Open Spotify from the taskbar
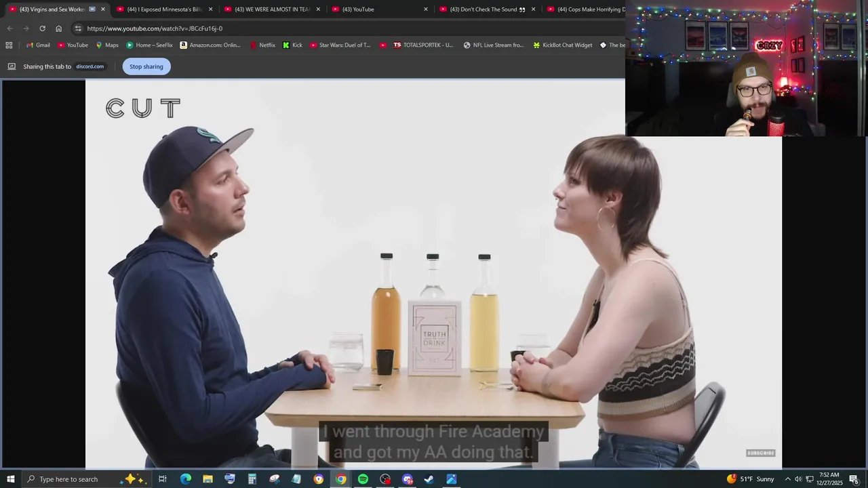 coord(363,479)
